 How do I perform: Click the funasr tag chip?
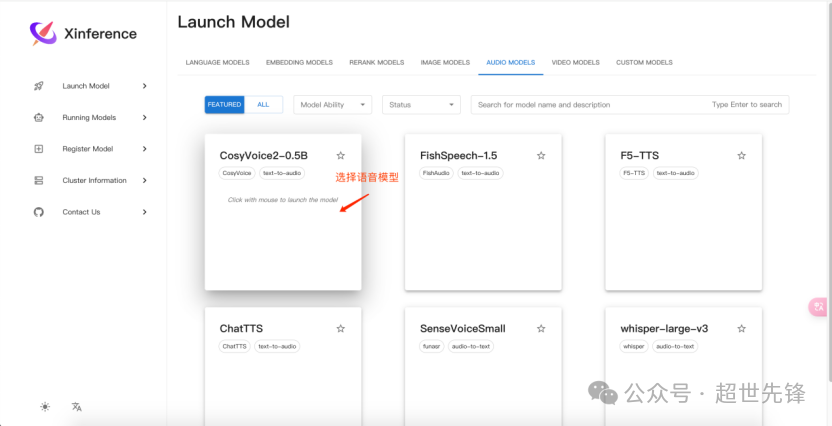point(431,346)
